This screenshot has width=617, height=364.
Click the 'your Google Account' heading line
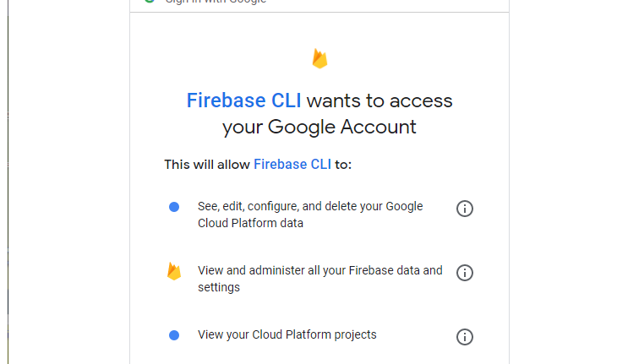319,128
